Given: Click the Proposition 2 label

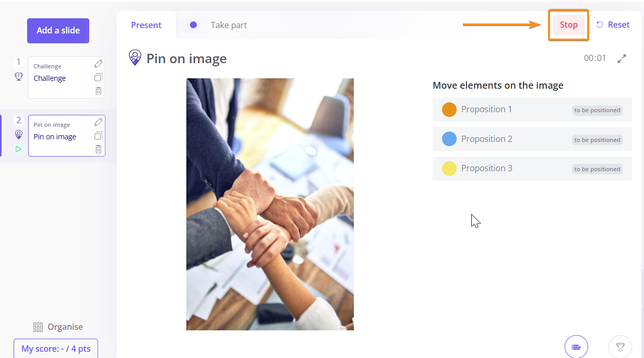Looking at the screenshot, I should click(487, 139).
